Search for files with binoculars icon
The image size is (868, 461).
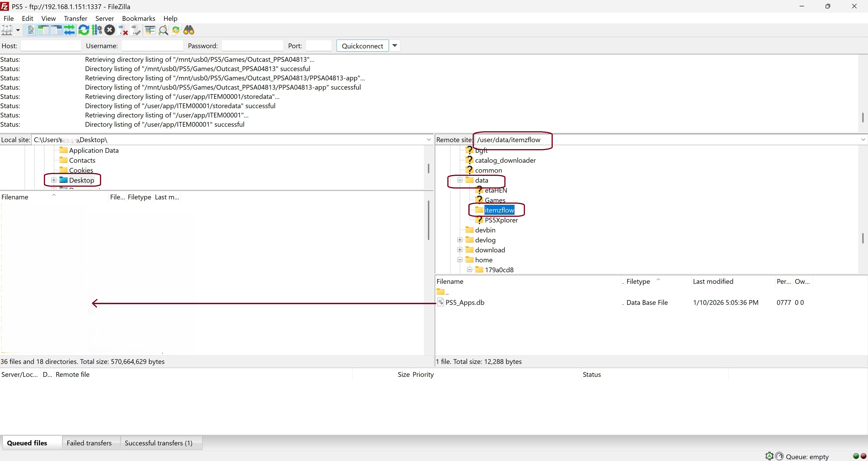pos(189,30)
